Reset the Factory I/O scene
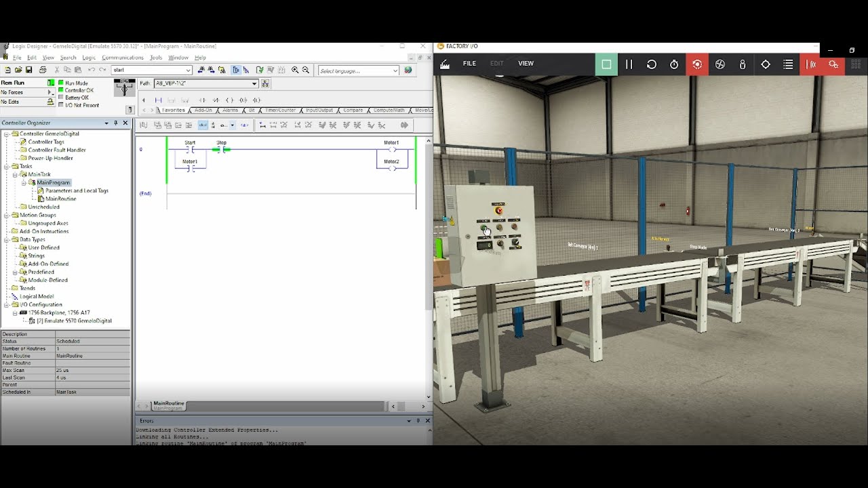The height and width of the screenshot is (488, 868). [x=652, y=64]
